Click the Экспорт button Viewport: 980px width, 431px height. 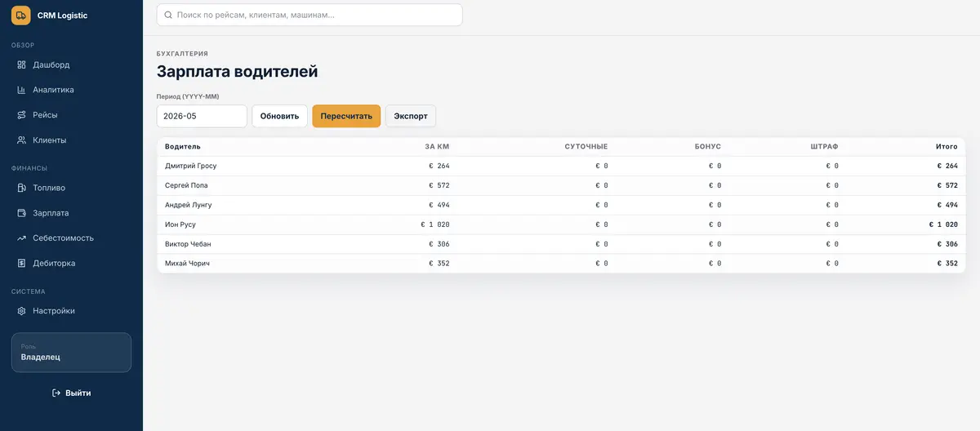pyautogui.click(x=411, y=116)
